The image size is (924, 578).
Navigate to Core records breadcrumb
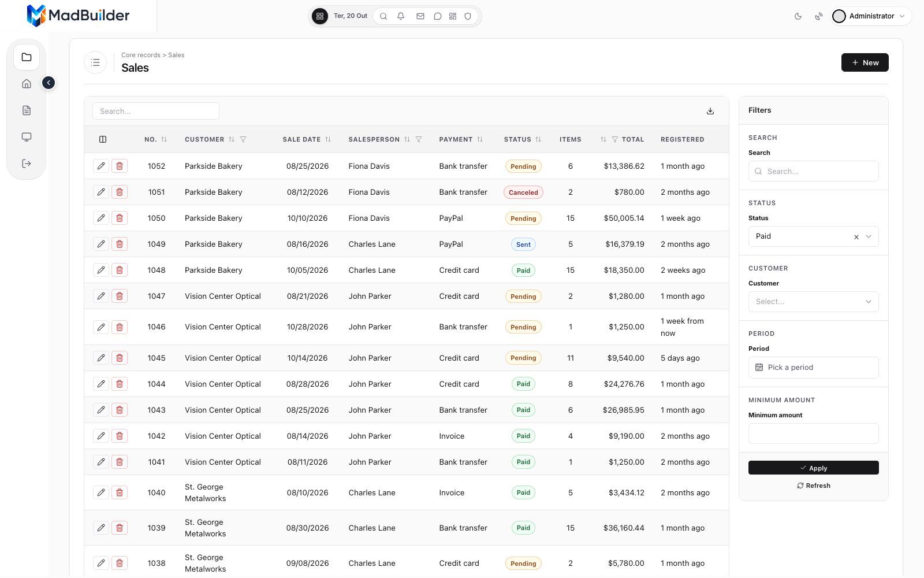[x=140, y=55]
